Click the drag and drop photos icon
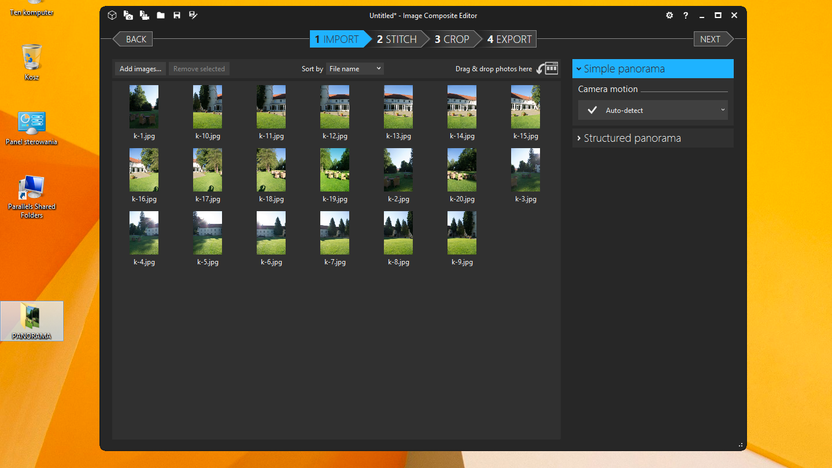Image resolution: width=832 pixels, height=468 pixels. tap(547, 68)
